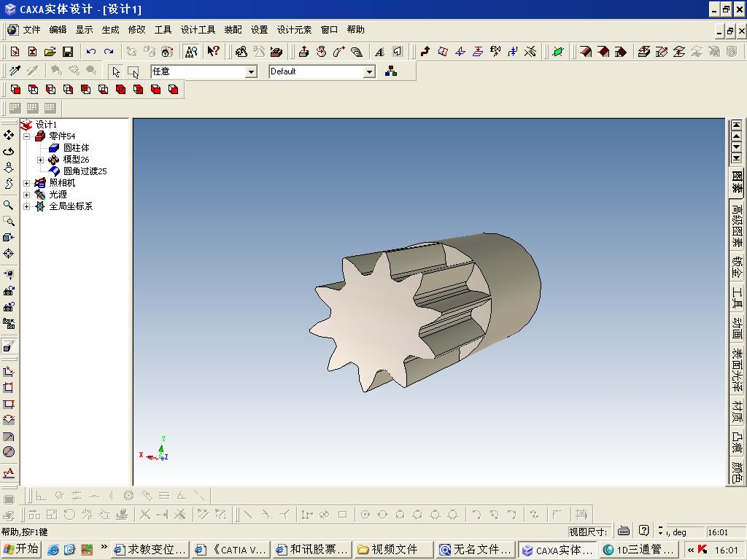Click the XYZ axis indicator in viewport
The width and height of the screenshot is (747, 560).
pyautogui.click(x=155, y=449)
